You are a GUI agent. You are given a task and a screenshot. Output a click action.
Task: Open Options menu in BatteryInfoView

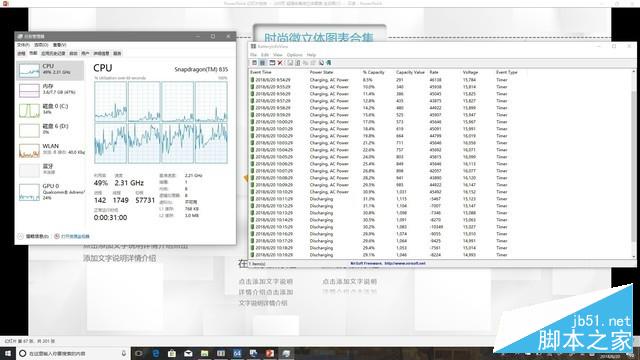[x=294, y=55]
